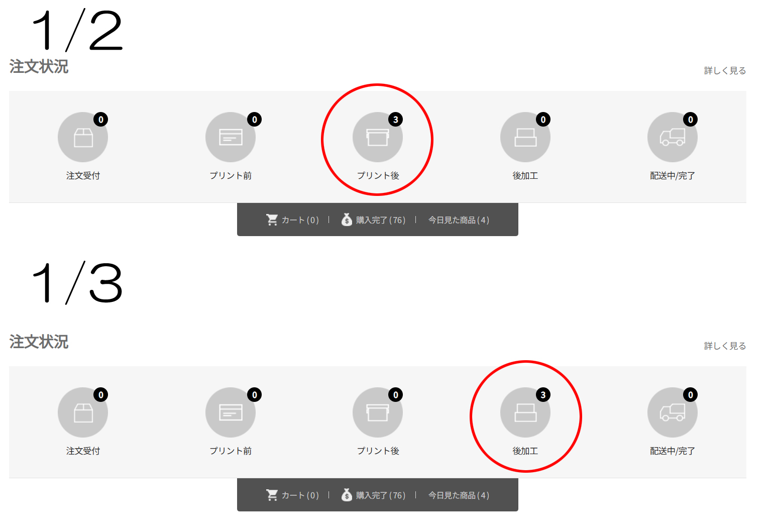Click upper 詳しく見る link

click(725, 71)
